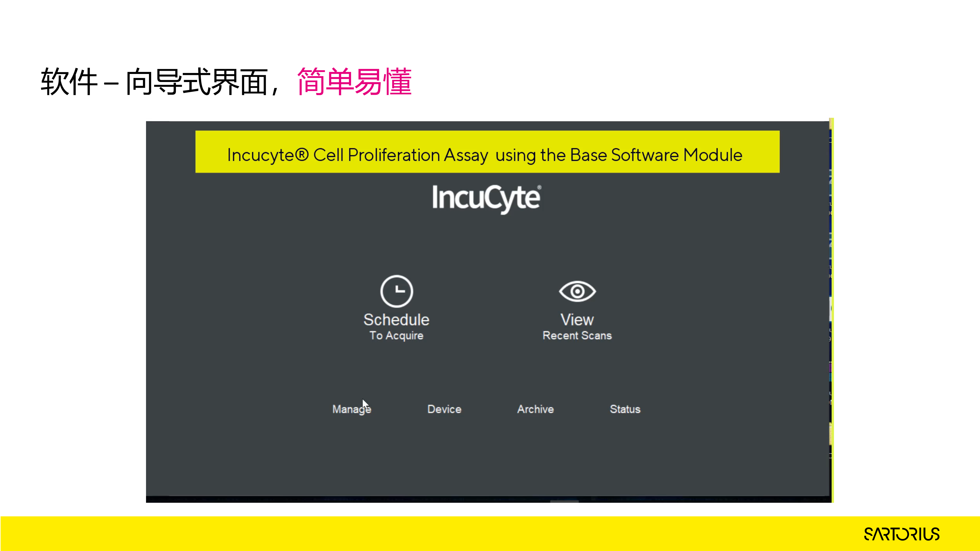Select the Device menu item
The height and width of the screenshot is (551, 980).
point(444,409)
